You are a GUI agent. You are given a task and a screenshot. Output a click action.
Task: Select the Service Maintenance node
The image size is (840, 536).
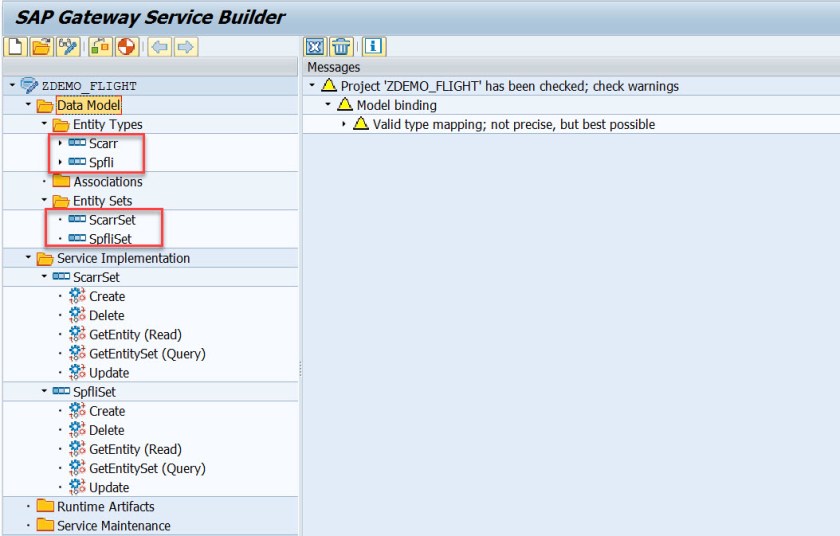tap(114, 526)
